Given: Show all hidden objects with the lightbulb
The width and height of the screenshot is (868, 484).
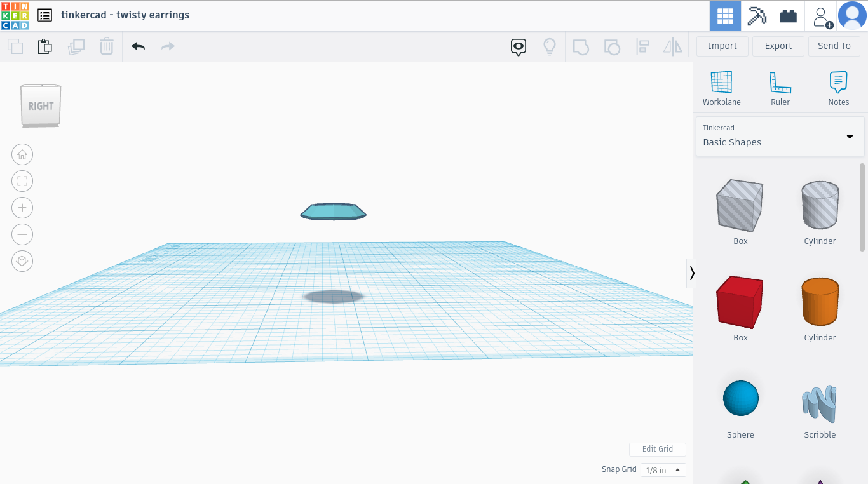Looking at the screenshot, I should click(550, 46).
